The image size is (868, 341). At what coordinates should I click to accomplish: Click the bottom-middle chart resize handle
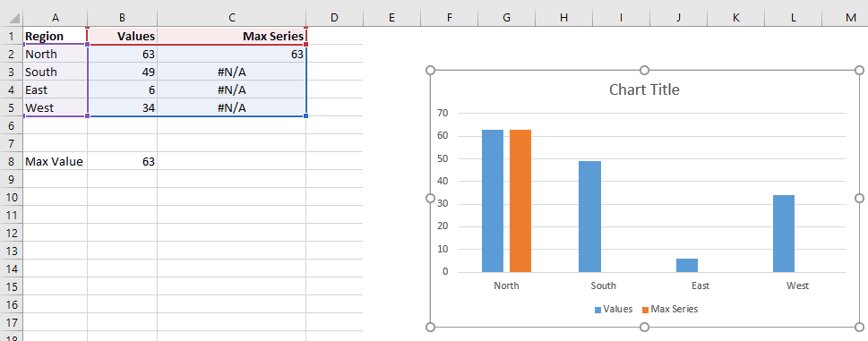pos(644,328)
